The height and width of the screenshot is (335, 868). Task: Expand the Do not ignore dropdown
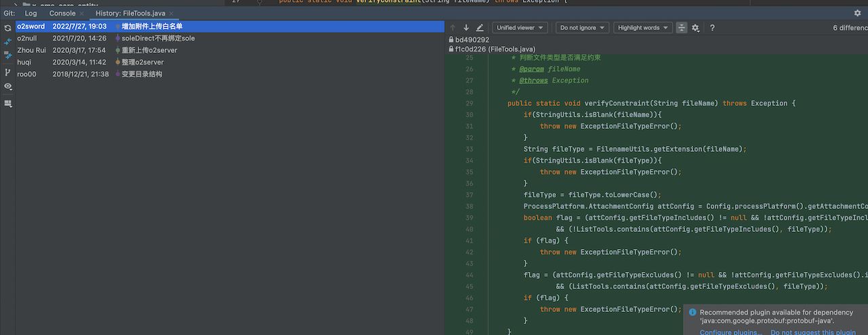tap(582, 28)
